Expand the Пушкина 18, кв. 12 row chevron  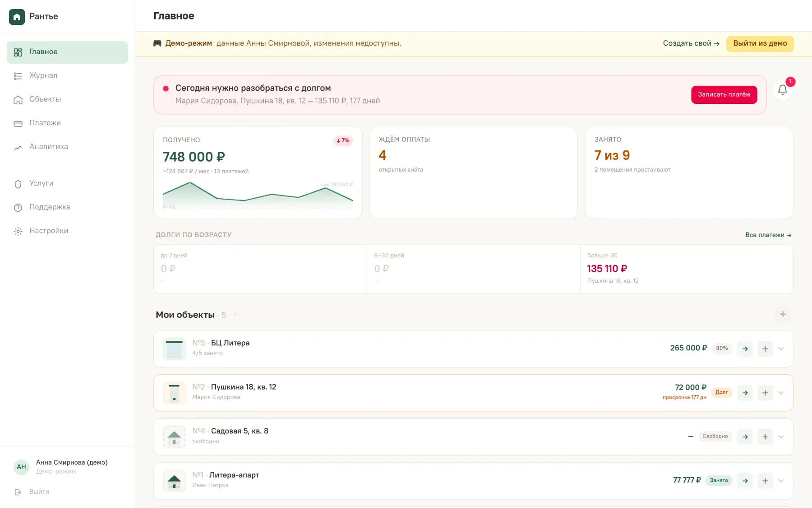point(781,393)
